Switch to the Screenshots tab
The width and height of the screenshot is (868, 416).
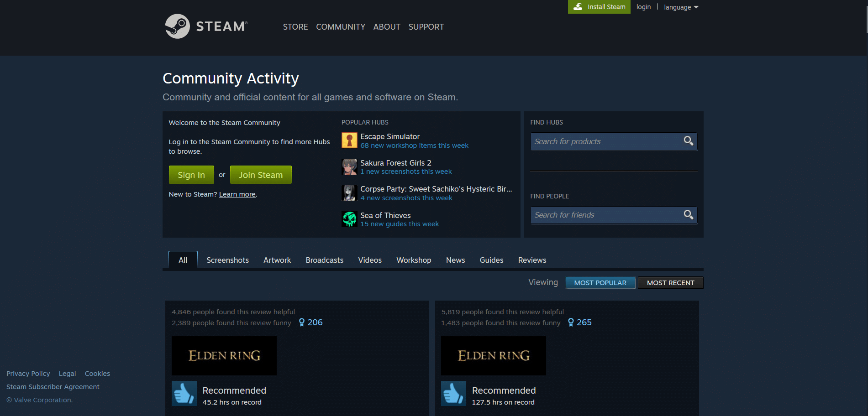227,260
